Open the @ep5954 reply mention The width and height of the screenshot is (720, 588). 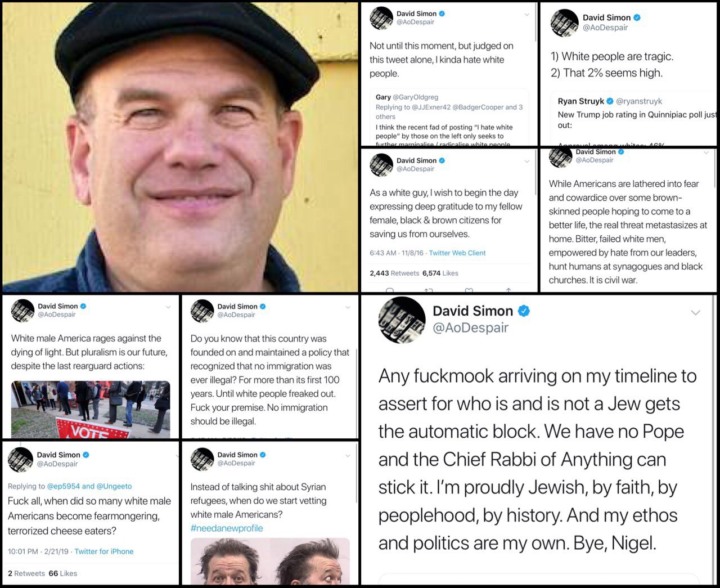(x=63, y=486)
